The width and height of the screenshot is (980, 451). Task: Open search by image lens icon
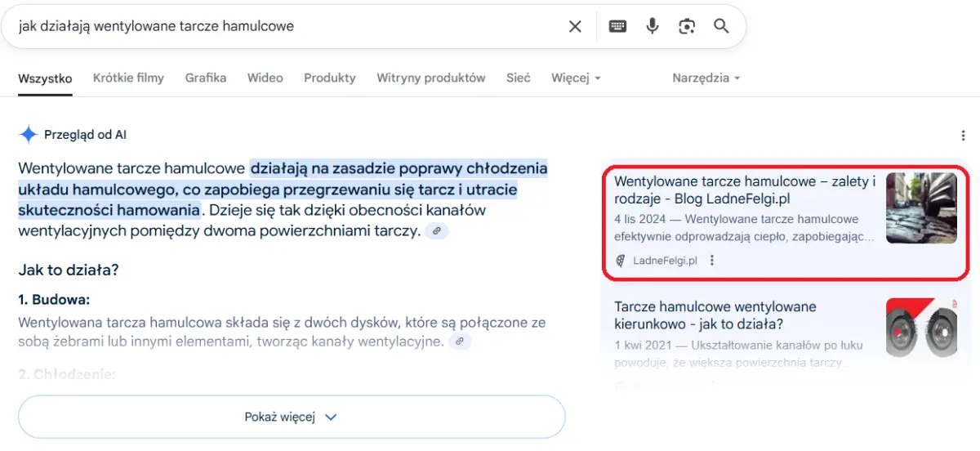pos(686,26)
